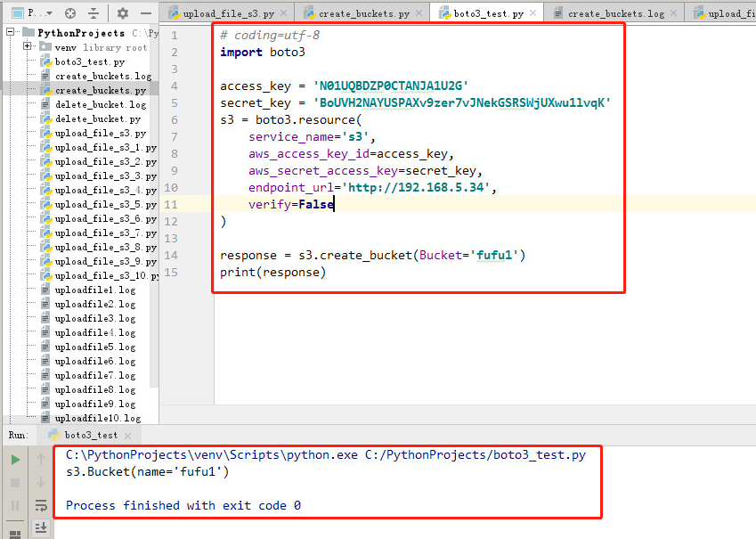Viewport: 756px width, 539px height.
Task: Select uploadfile2.log file
Action: 95,304
